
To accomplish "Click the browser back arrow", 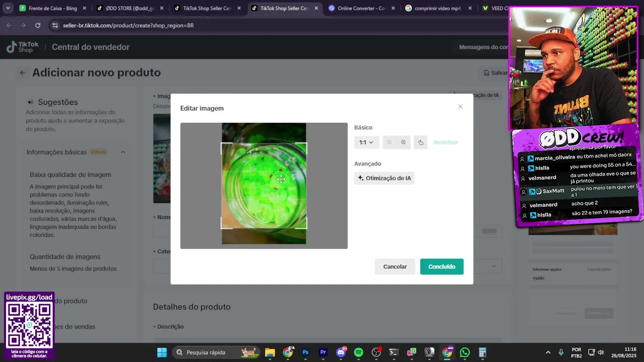I will pyautogui.click(x=9, y=25).
